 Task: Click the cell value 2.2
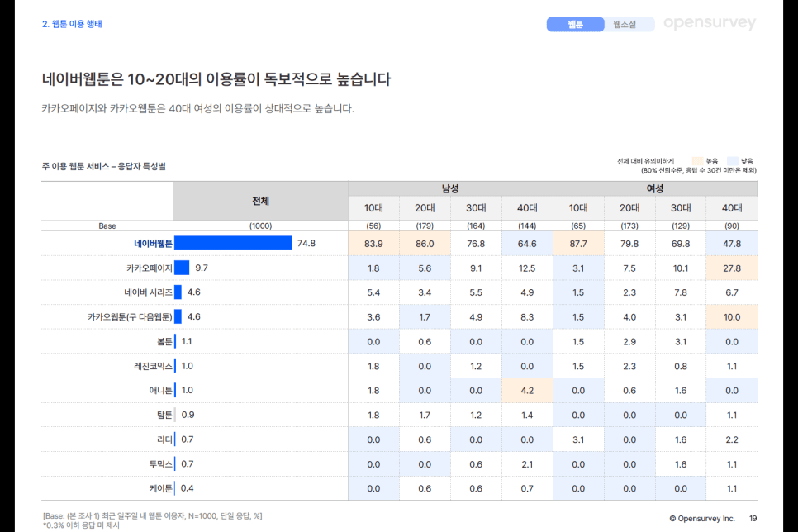pyautogui.click(x=732, y=439)
